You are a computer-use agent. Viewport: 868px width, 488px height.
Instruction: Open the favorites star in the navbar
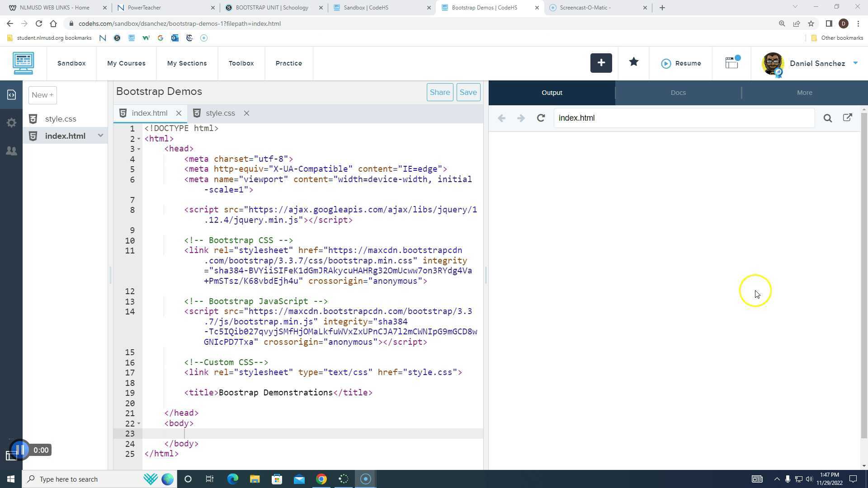point(633,63)
